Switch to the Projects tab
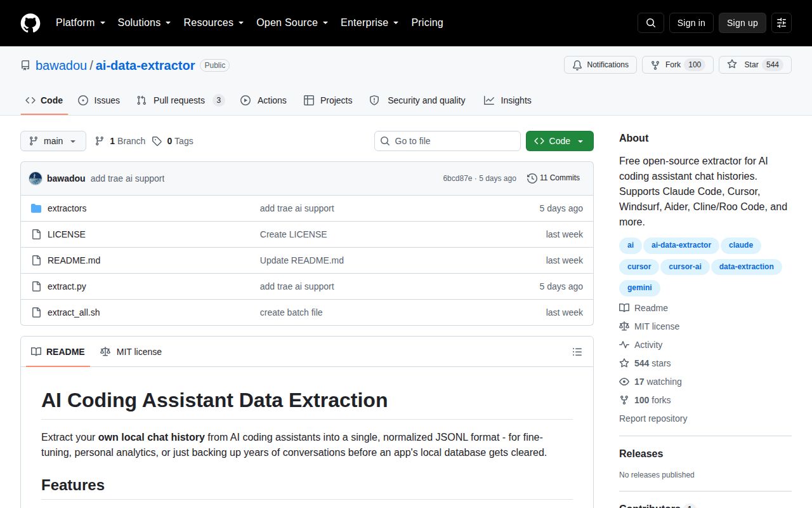Screen dimensions: 812x508 point(328,100)
